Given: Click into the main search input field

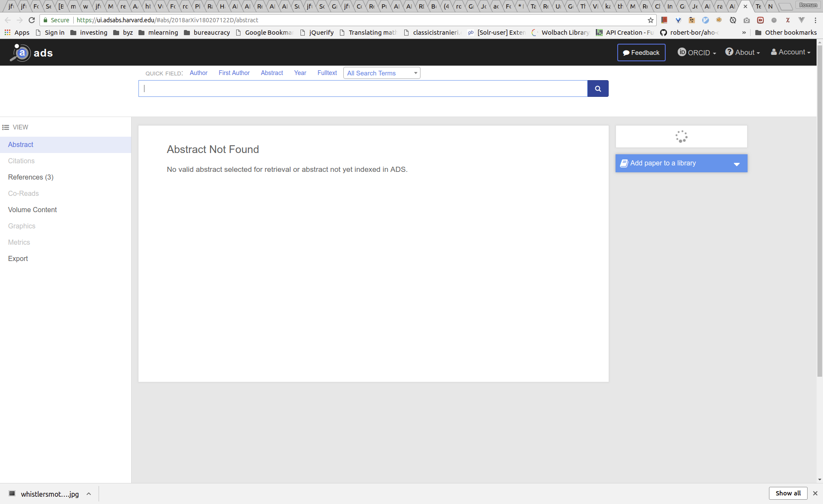Looking at the screenshot, I should [x=363, y=89].
